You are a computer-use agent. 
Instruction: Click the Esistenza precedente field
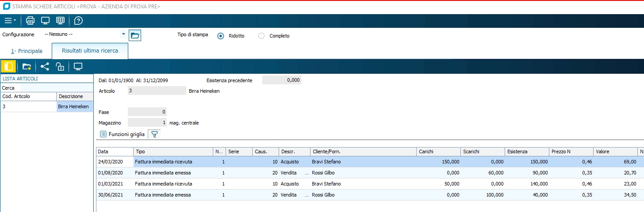point(282,80)
